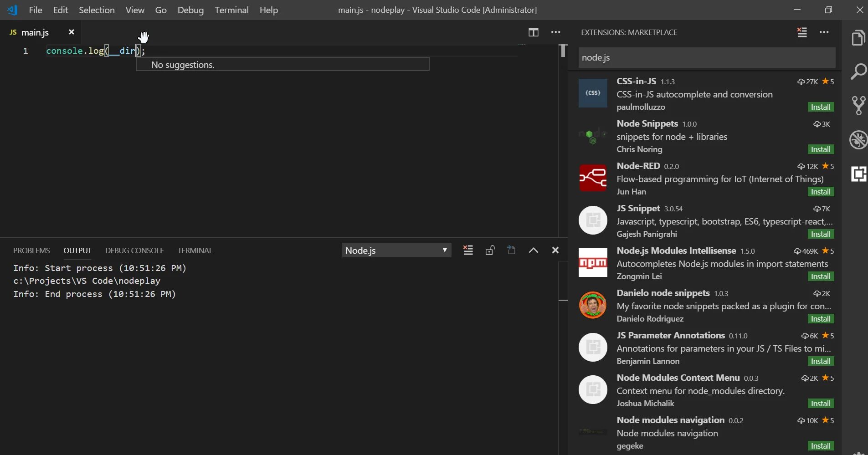Install the CSS-in-JS extension
This screenshot has width=868, height=455.
pos(821,107)
